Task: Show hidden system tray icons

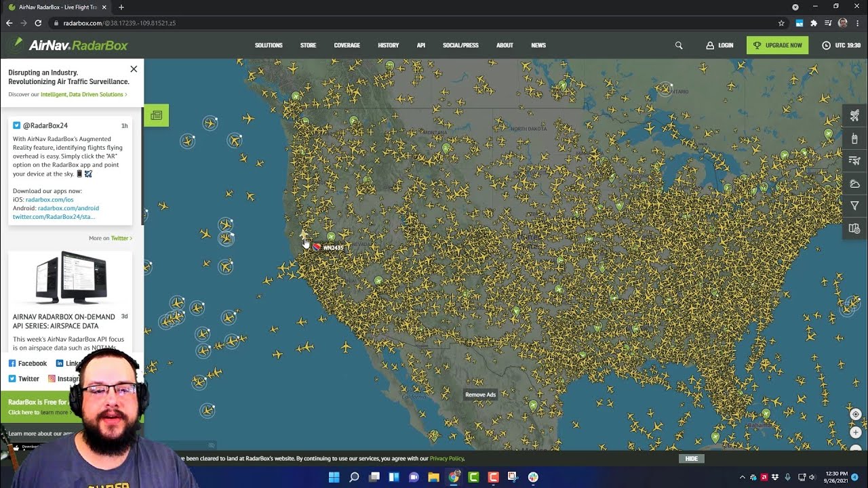Action: [x=742, y=477]
